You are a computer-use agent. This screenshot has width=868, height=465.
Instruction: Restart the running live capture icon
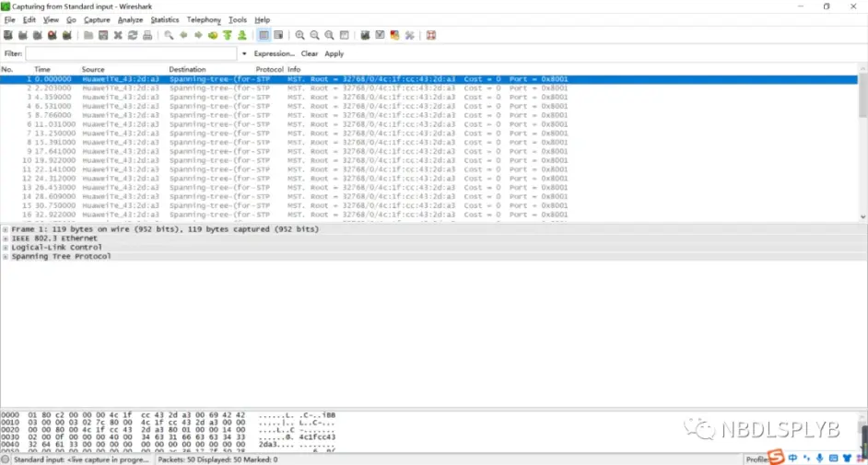pyautogui.click(x=67, y=35)
